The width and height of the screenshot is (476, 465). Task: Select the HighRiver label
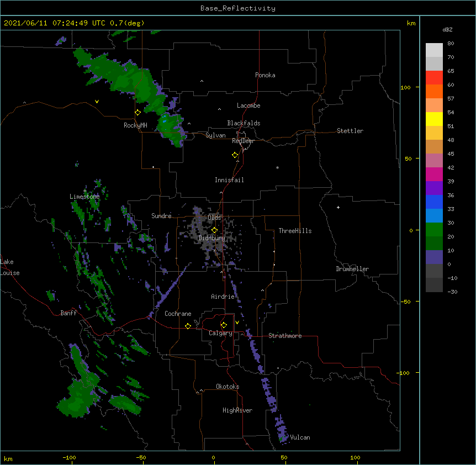(237, 410)
